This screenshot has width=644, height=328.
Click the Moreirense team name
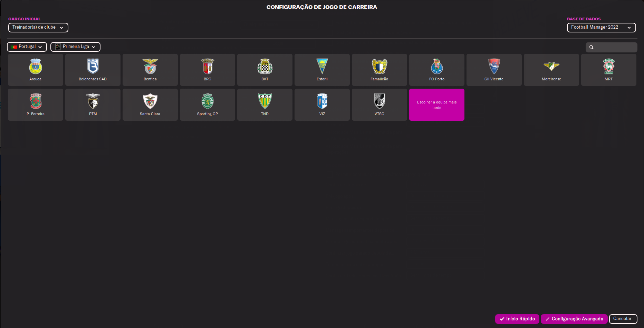click(551, 79)
